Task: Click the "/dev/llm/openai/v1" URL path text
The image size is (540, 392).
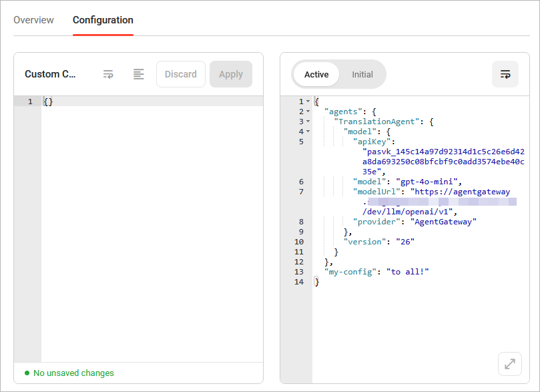Action: pyautogui.click(x=407, y=212)
